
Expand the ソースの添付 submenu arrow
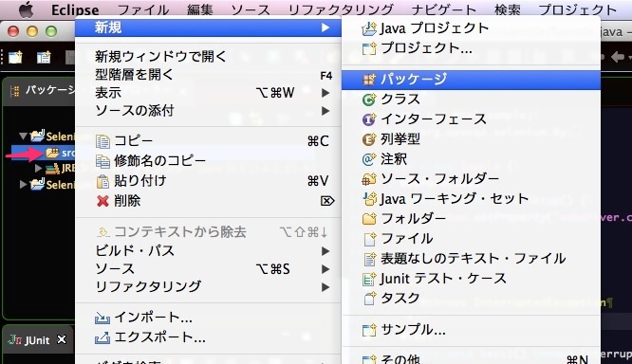coord(325,111)
